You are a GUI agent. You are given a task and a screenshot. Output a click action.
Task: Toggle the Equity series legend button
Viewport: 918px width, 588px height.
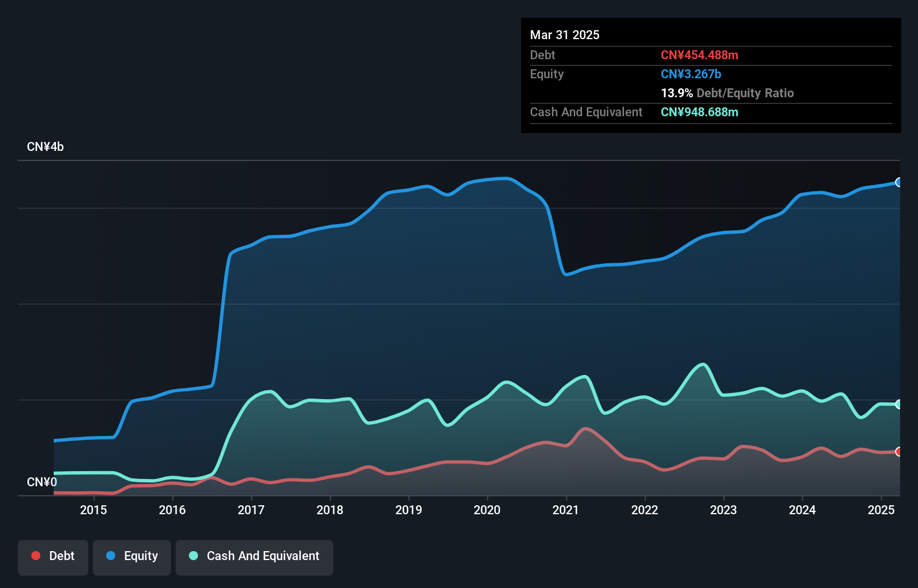pos(132,557)
